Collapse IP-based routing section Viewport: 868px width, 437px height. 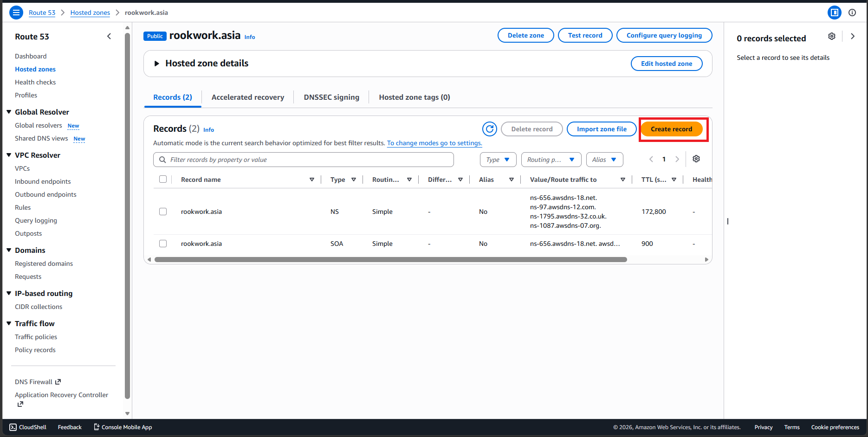click(9, 293)
